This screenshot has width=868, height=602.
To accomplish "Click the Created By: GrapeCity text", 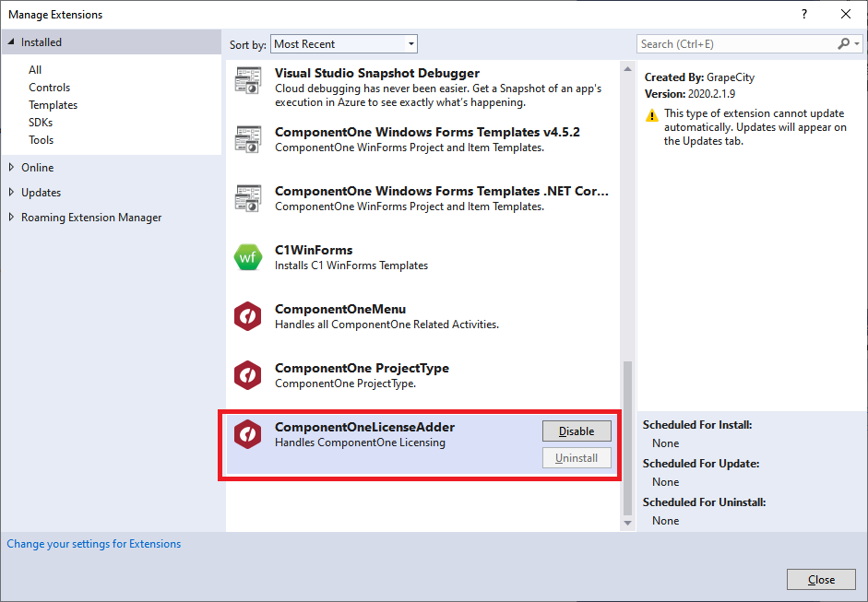I will pyautogui.click(x=699, y=77).
